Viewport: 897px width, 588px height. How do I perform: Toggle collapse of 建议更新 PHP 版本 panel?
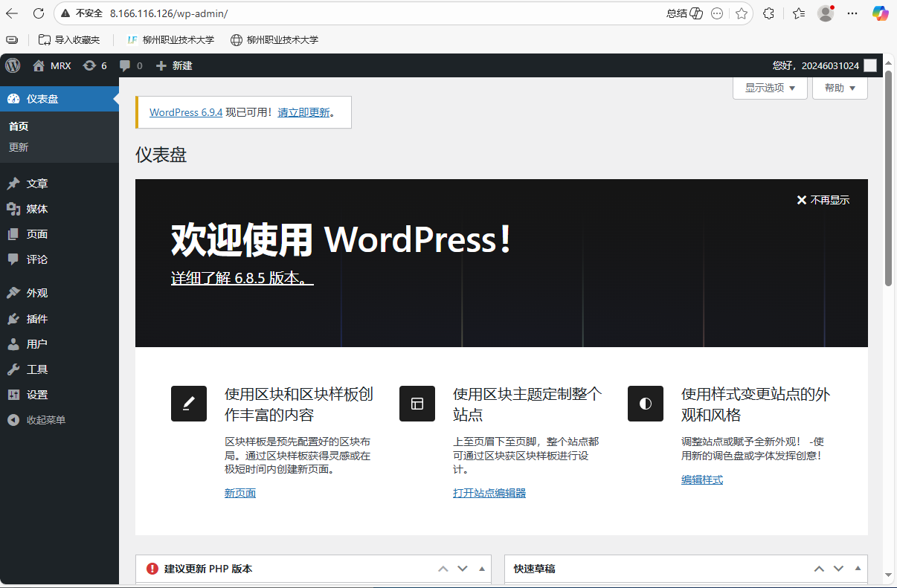(x=481, y=569)
